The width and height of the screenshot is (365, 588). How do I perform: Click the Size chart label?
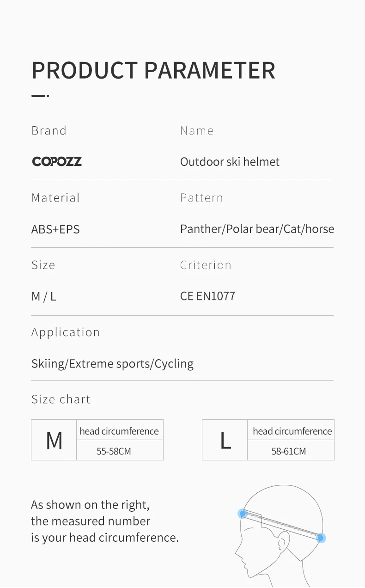click(61, 399)
